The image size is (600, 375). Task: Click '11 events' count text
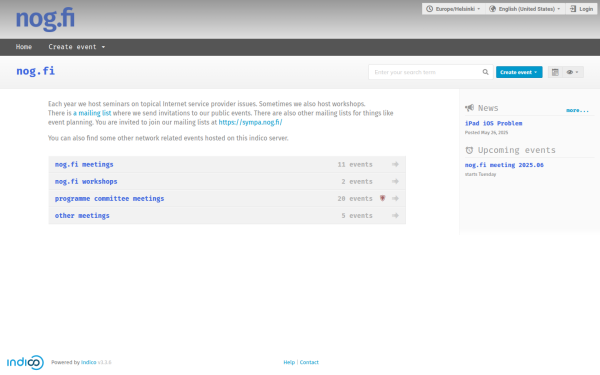pos(355,165)
